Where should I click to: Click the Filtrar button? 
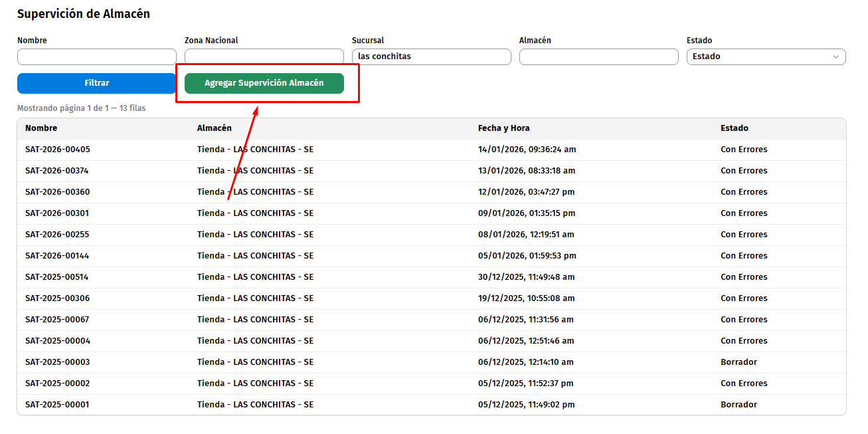pos(96,83)
